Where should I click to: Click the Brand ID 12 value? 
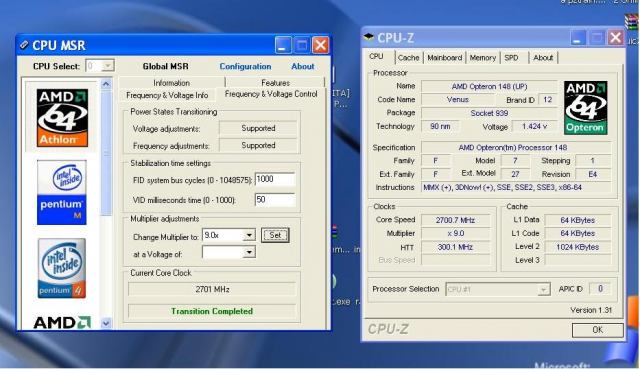[548, 100]
